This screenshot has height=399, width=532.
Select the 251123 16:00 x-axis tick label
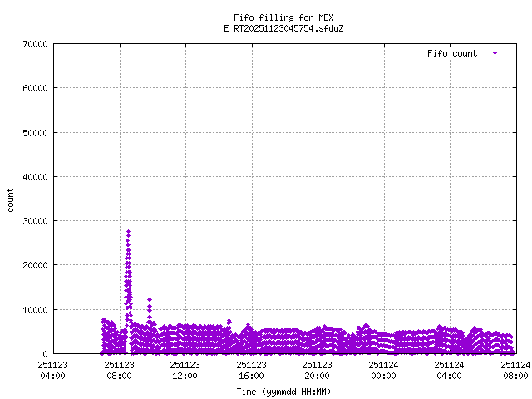pyautogui.click(x=251, y=369)
